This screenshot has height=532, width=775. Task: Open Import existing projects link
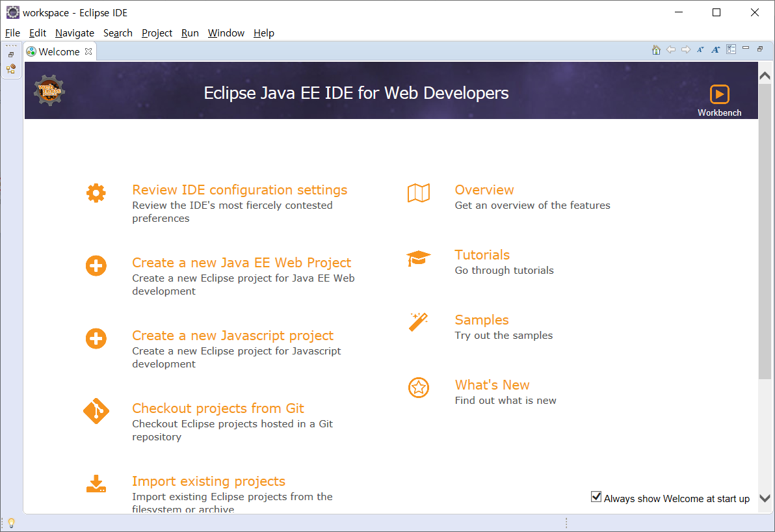(209, 481)
